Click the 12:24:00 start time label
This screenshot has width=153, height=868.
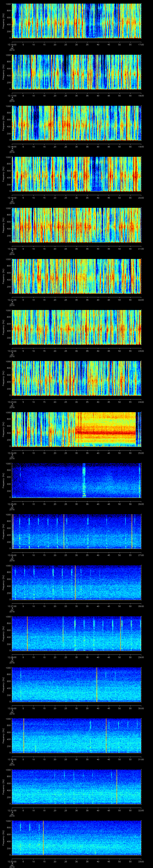(12, 453)
